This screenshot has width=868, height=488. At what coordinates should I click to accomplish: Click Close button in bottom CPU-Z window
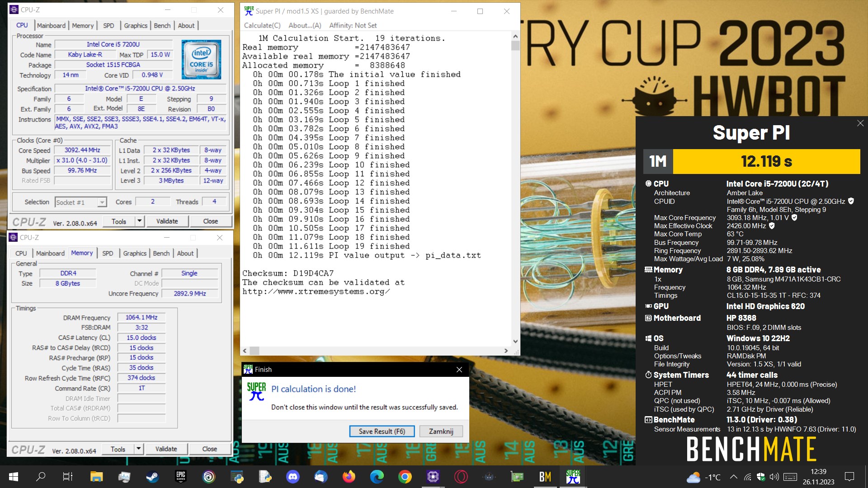(209, 449)
